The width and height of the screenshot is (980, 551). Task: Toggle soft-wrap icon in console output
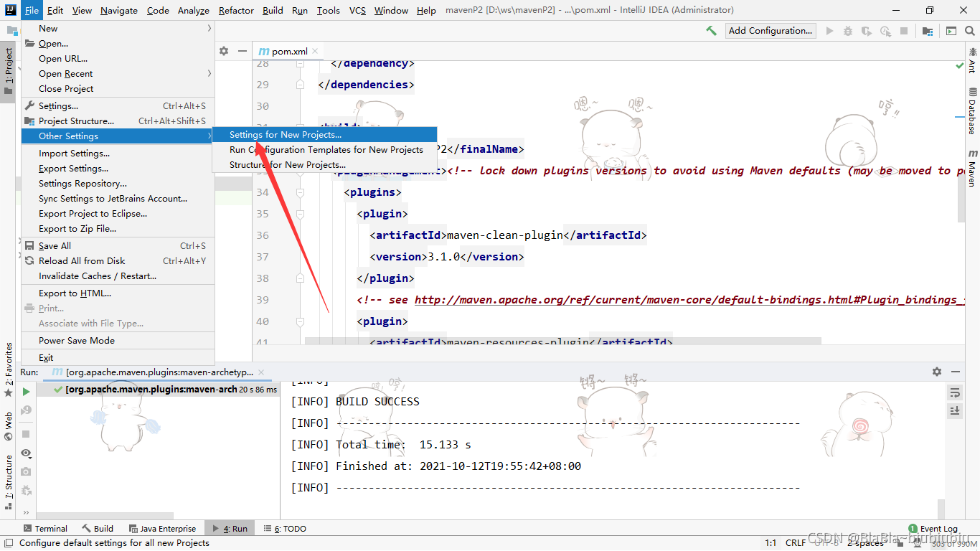pos(955,392)
